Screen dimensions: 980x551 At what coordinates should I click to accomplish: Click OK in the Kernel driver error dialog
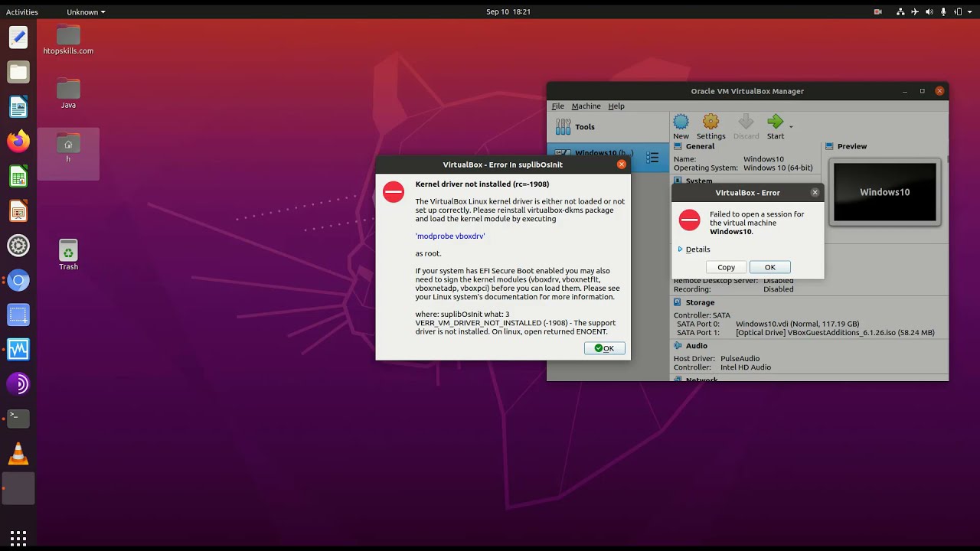(x=604, y=348)
